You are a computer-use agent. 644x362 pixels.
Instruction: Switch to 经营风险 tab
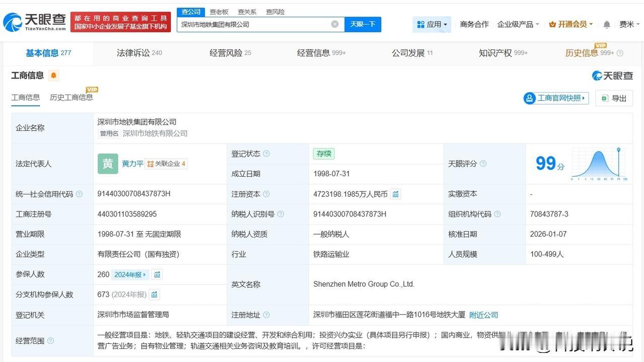[230, 53]
